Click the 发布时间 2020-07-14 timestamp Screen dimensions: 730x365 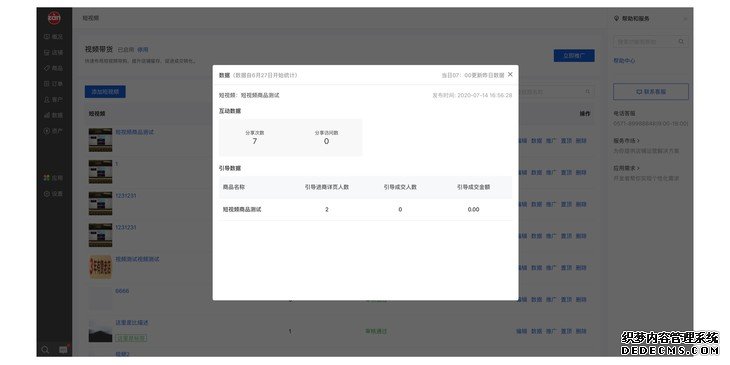[472, 95]
